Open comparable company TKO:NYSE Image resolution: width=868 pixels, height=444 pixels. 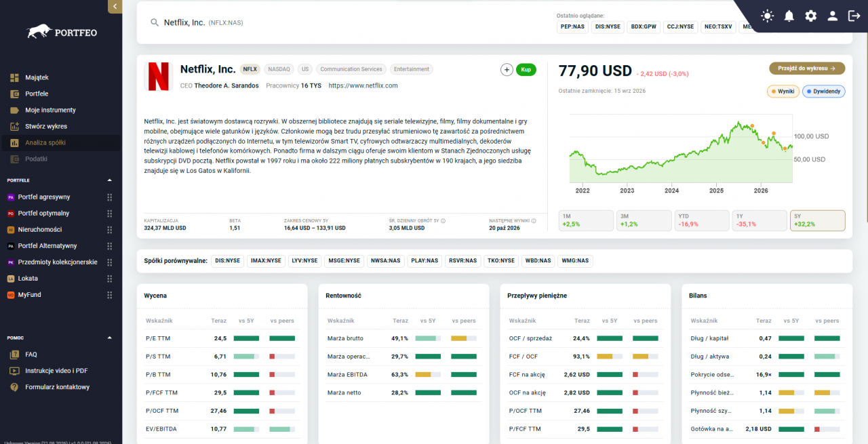tap(501, 260)
